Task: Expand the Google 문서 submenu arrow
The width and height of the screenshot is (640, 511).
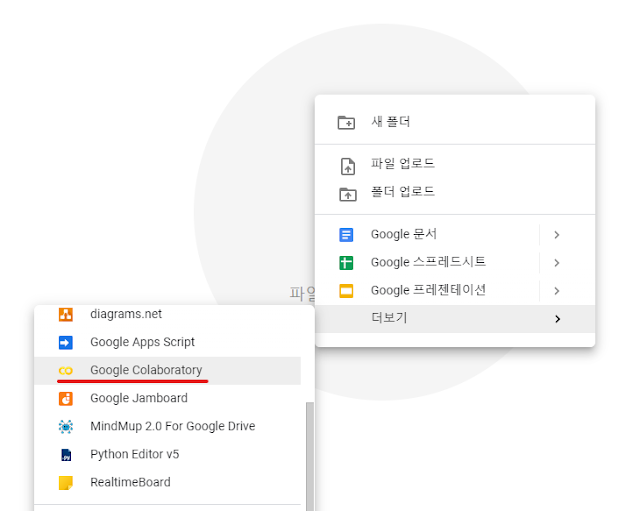Action: [557, 235]
